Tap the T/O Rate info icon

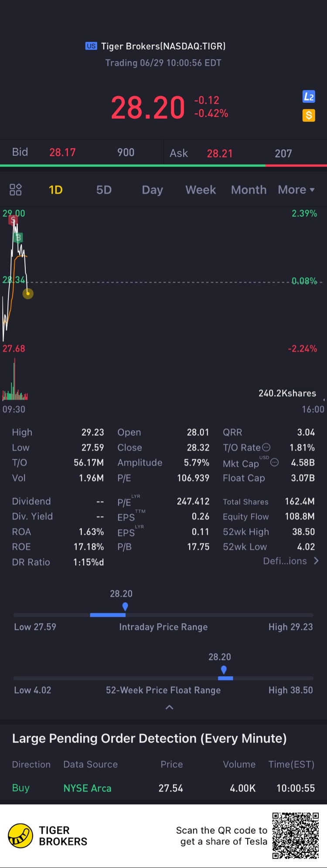click(x=266, y=447)
